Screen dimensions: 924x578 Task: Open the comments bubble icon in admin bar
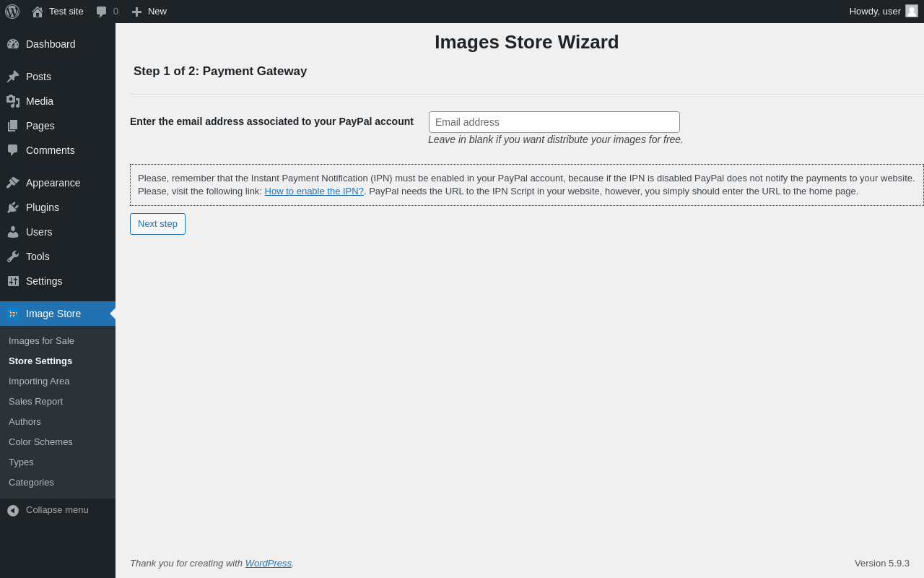coord(102,12)
